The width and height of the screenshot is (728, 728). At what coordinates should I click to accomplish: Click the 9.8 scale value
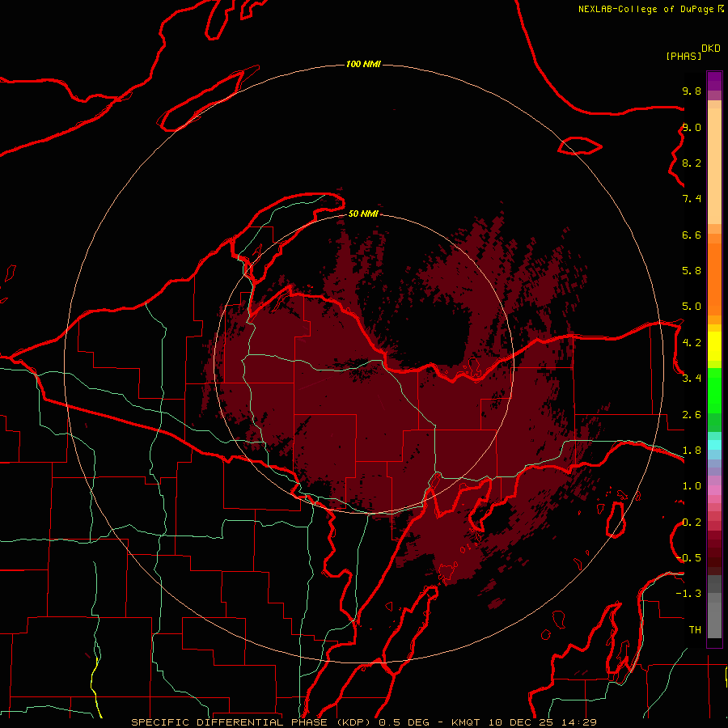point(692,91)
